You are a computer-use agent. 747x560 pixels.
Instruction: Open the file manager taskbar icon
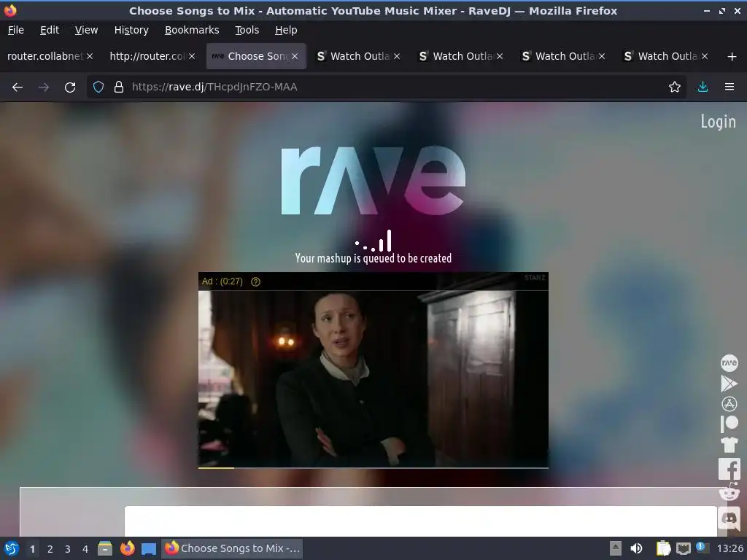105,548
